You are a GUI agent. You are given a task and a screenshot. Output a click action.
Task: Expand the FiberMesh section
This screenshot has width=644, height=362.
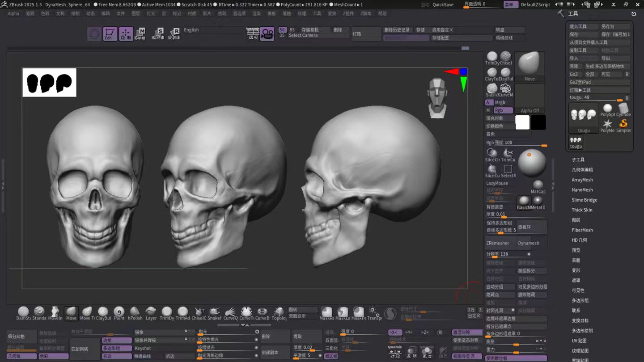(582, 230)
